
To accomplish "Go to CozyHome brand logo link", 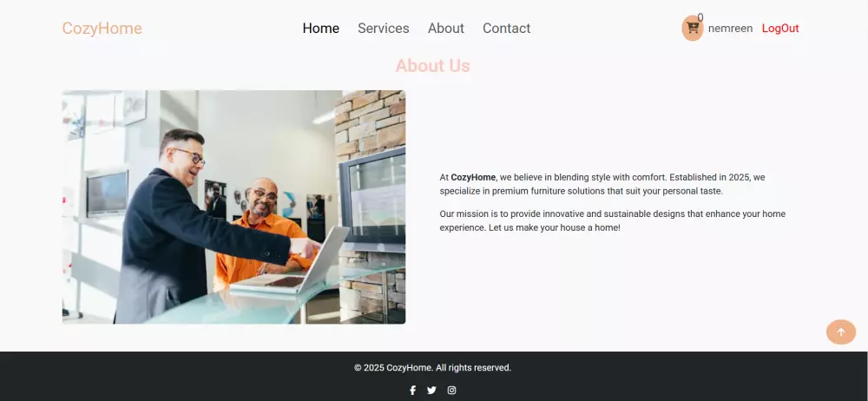I will [x=102, y=29].
